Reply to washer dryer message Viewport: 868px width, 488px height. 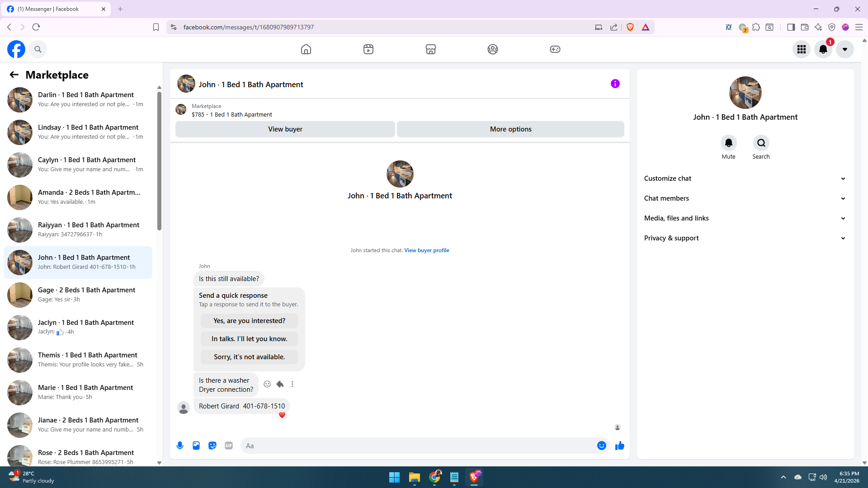(280, 384)
